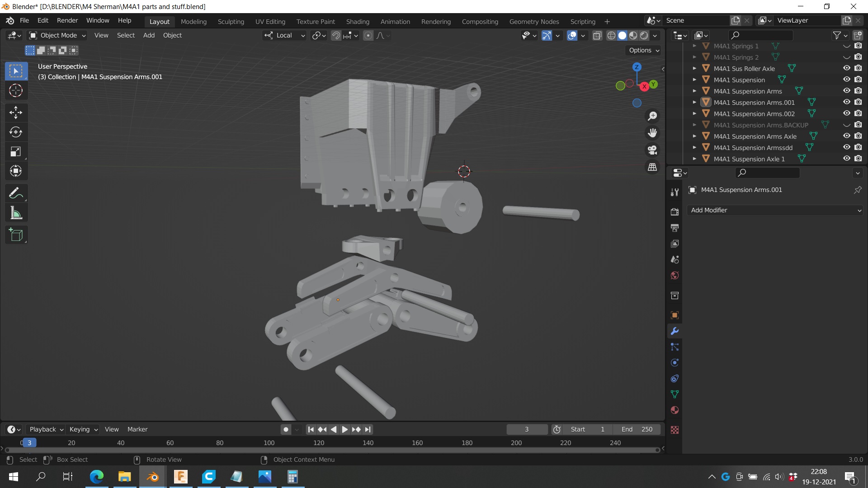868x488 pixels.
Task: Select the Rotate tool
Action: [16, 132]
